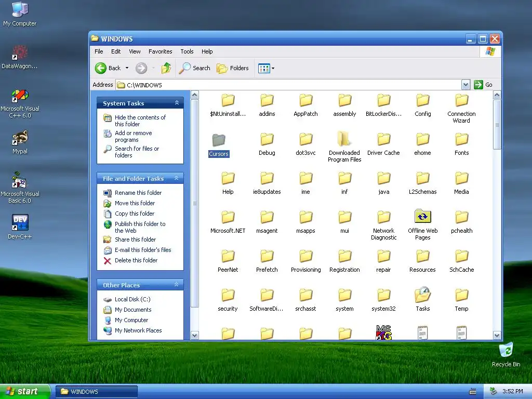Select Microsoft Visual C++ 6.0 desktop icon

[20, 103]
